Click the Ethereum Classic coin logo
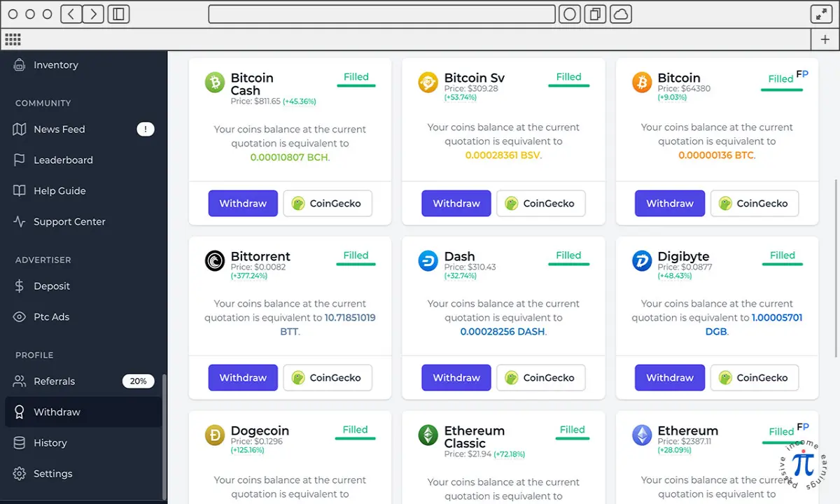 pyautogui.click(x=428, y=435)
